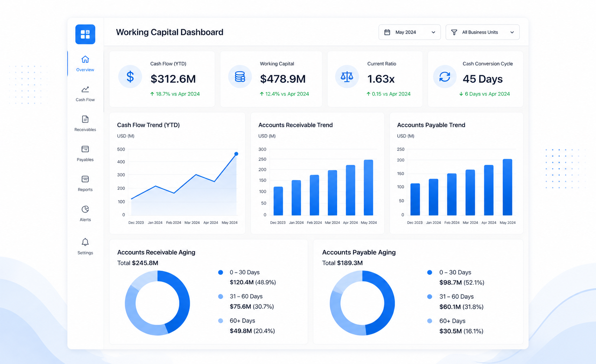This screenshot has height=364, width=596.
Task: Open Cash Flow chart icon in sidebar
Action: coord(85,89)
